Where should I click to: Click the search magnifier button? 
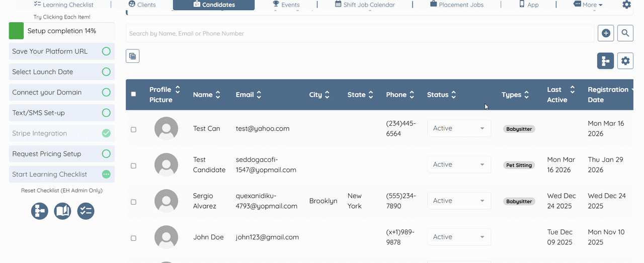coord(625,33)
